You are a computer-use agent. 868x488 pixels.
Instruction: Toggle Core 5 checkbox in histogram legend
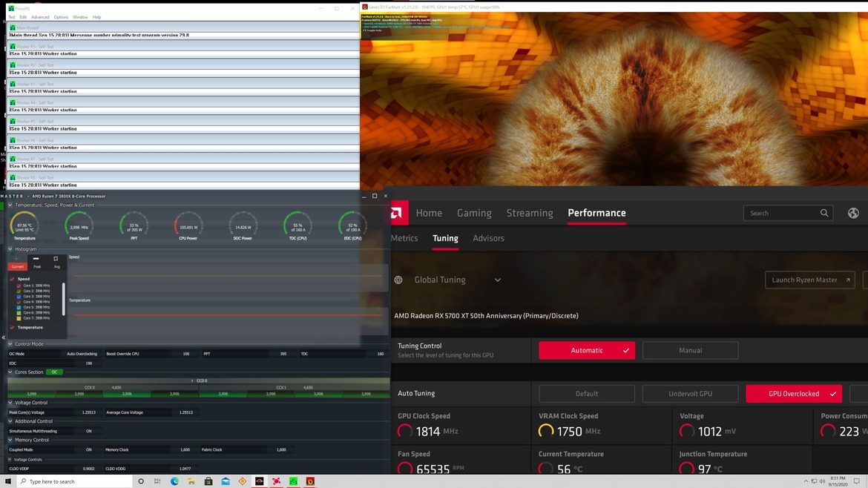[19, 307]
